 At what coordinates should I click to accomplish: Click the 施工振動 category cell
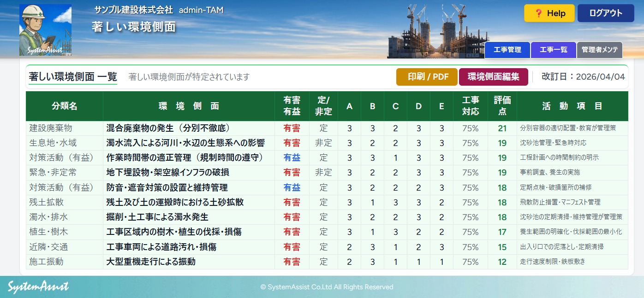coord(47,262)
